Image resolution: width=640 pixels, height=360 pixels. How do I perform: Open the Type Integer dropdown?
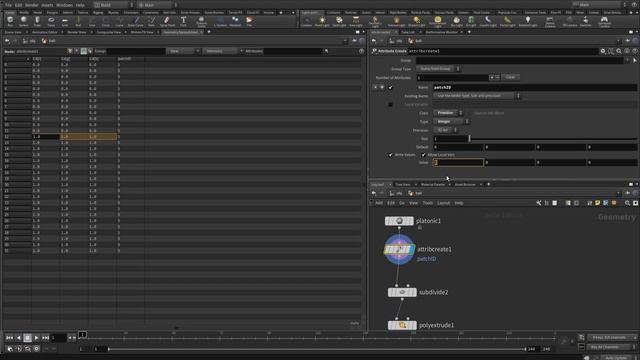point(451,122)
